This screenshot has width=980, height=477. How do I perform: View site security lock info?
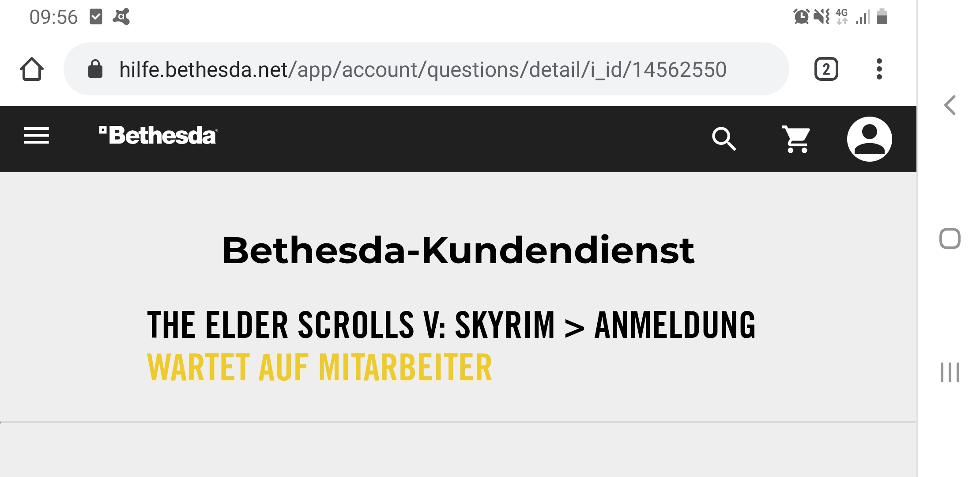click(x=95, y=69)
